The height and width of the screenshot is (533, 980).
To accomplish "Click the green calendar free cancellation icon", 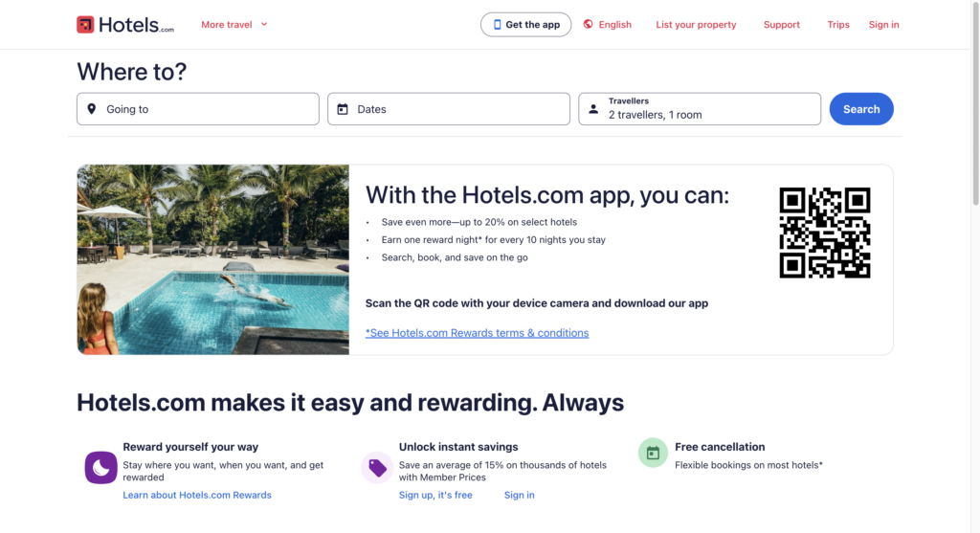I will point(653,453).
